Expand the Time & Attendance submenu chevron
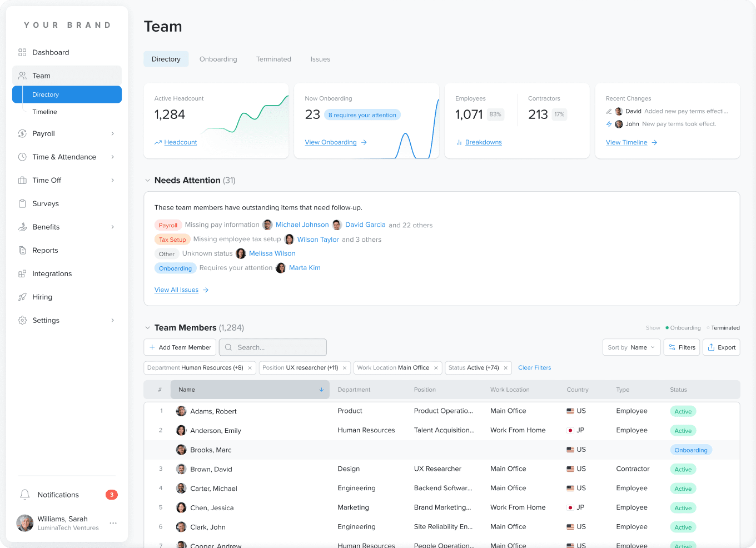756x548 pixels. tap(112, 157)
